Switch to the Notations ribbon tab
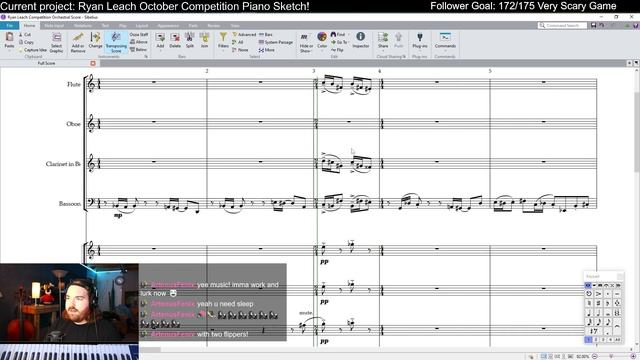Viewport: 640px width, 360px height. 83,25
